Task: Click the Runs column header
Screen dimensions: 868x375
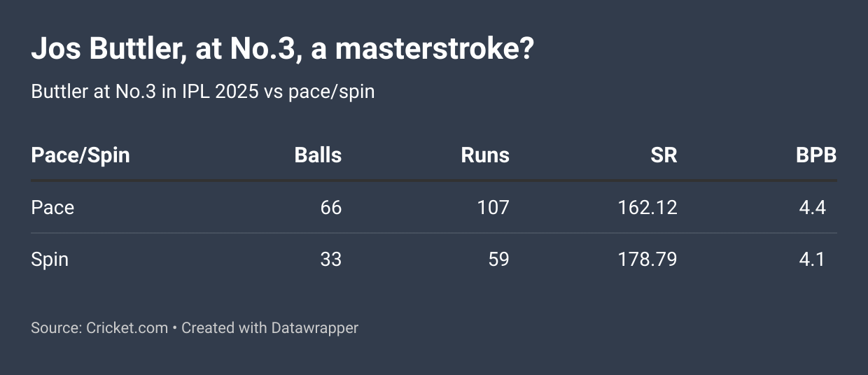Action: (x=485, y=155)
